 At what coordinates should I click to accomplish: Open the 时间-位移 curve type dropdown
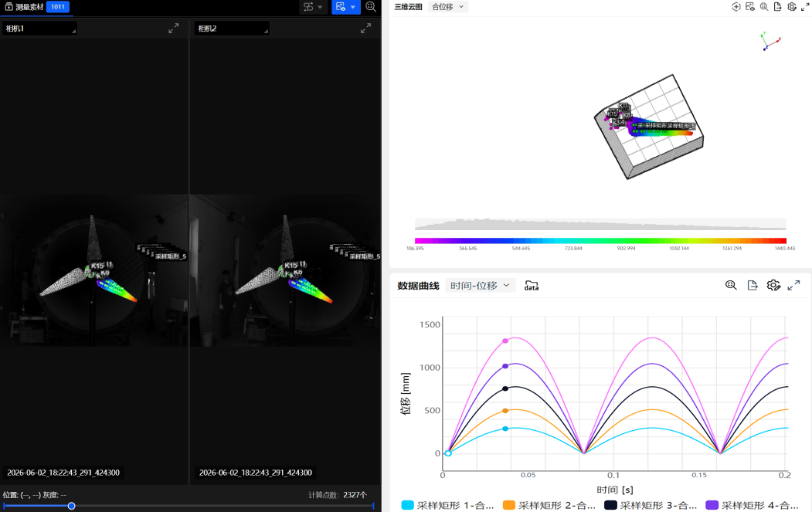click(x=480, y=286)
